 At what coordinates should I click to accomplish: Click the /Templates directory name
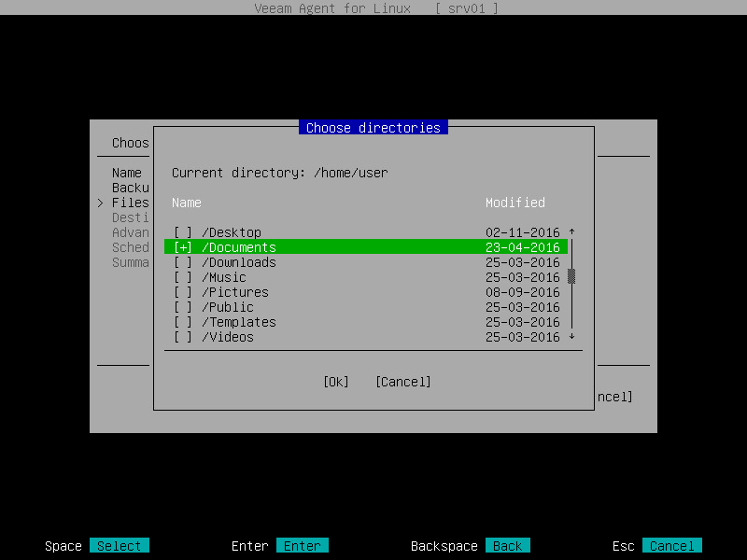(x=239, y=322)
